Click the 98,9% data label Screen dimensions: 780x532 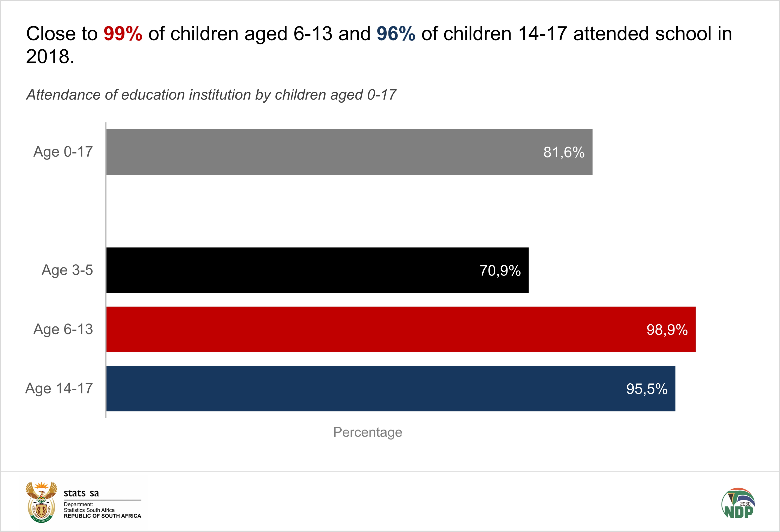pyautogui.click(x=667, y=330)
